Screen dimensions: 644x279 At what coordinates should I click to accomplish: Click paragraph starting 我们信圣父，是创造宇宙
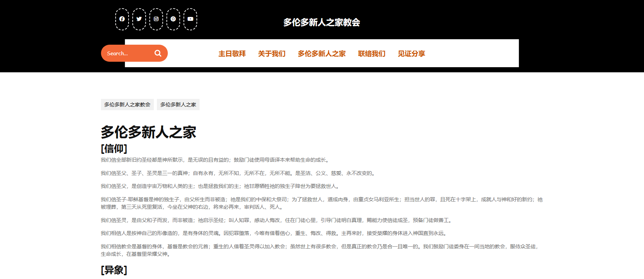pyautogui.click(x=221, y=186)
